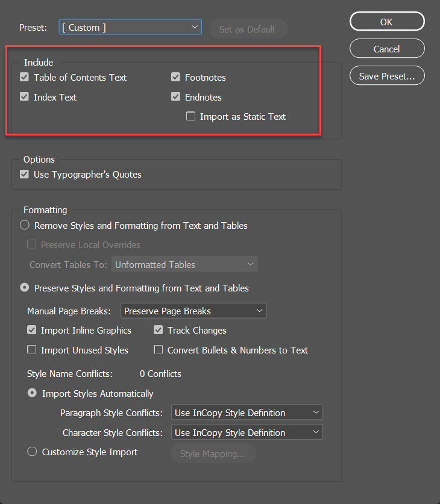Open the Manual Page Breaks dropdown

tap(193, 311)
